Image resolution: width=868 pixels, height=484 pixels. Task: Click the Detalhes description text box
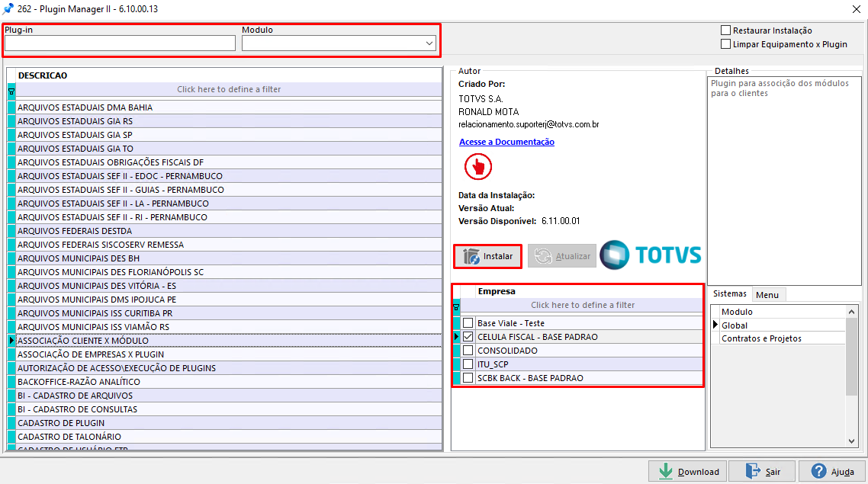point(784,181)
